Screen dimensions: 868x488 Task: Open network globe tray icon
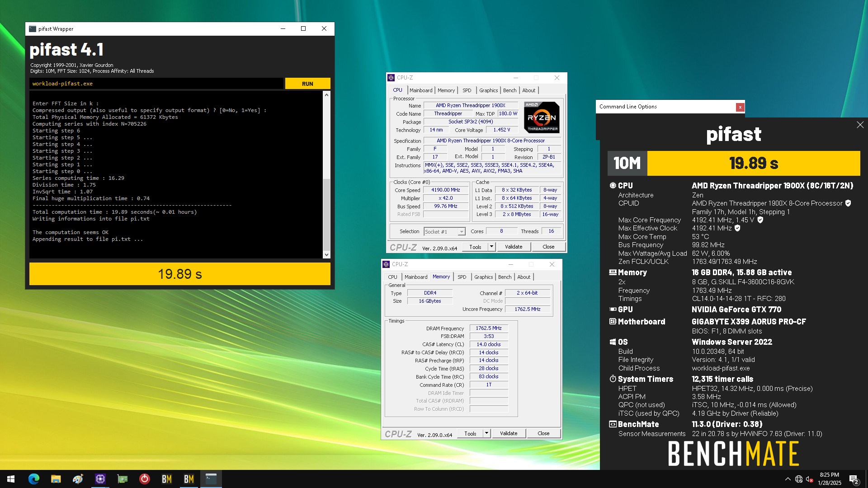[799, 479]
